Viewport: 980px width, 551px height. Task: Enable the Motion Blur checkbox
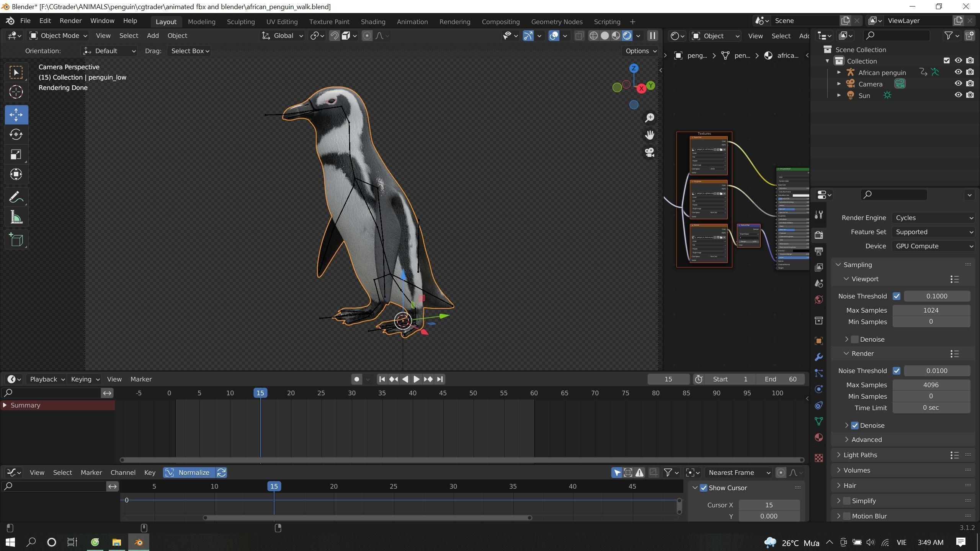click(847, 516)
